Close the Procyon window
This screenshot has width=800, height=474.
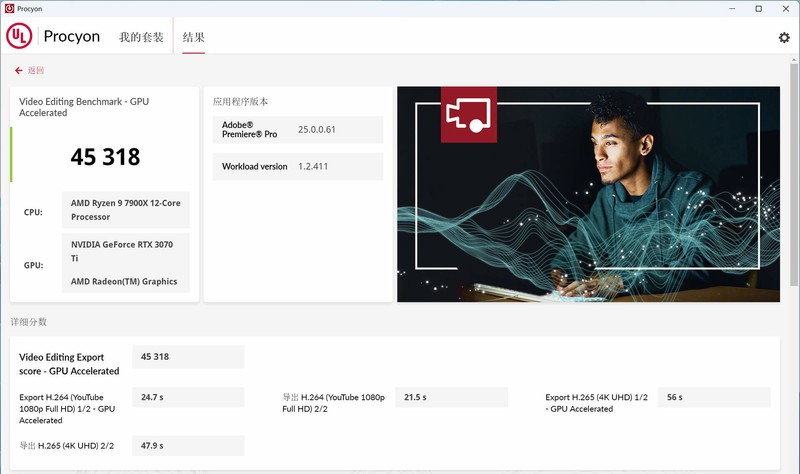tap(786, 9)
